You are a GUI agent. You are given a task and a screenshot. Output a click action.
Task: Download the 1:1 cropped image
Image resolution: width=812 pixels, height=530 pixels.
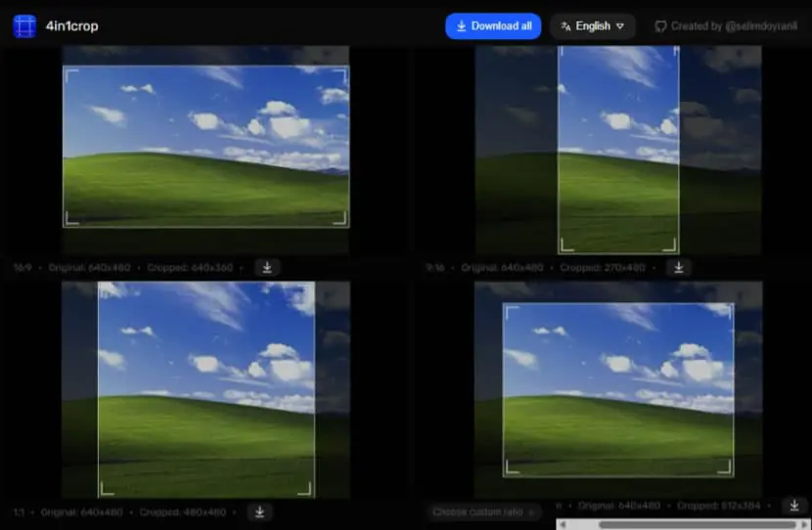(x=260, y=511)
